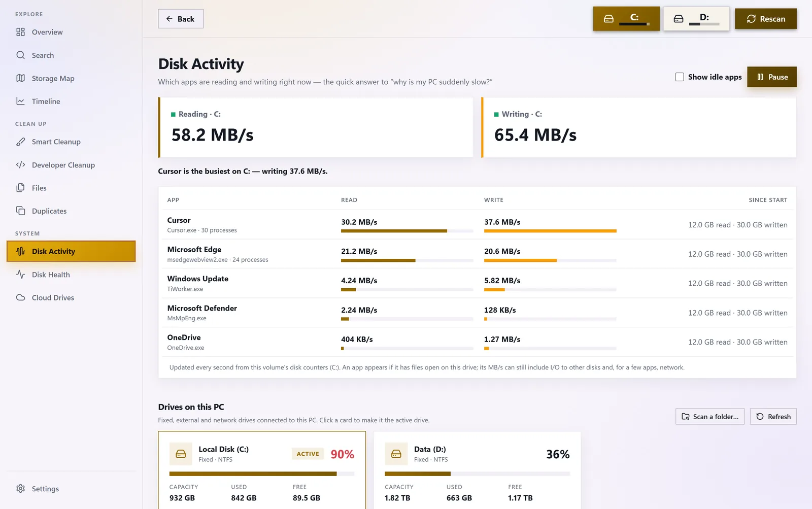This screenshot has height=509, width=812.
Task: Click the Cloud Drives cloud icon
Action: click(x=20, y=297)
